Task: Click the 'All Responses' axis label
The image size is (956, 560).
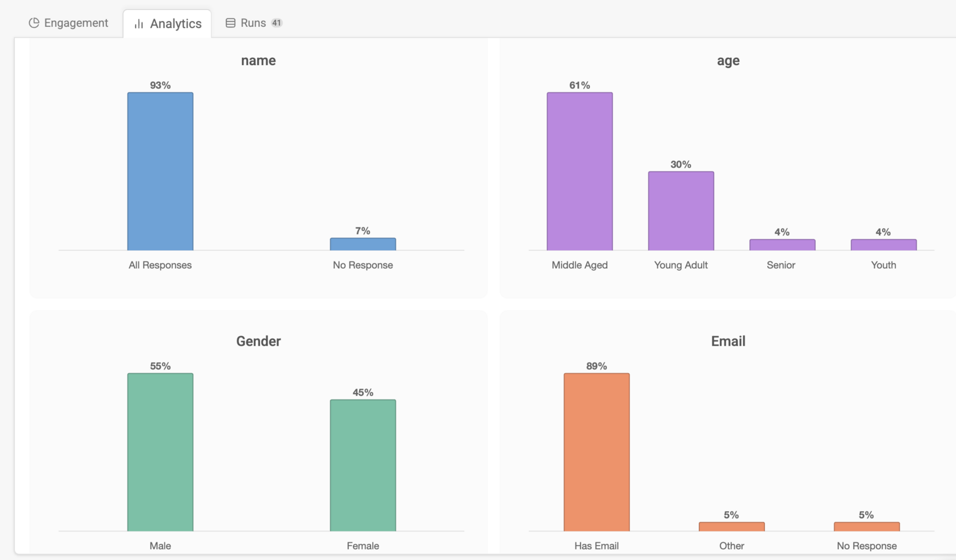Action: 160,265
